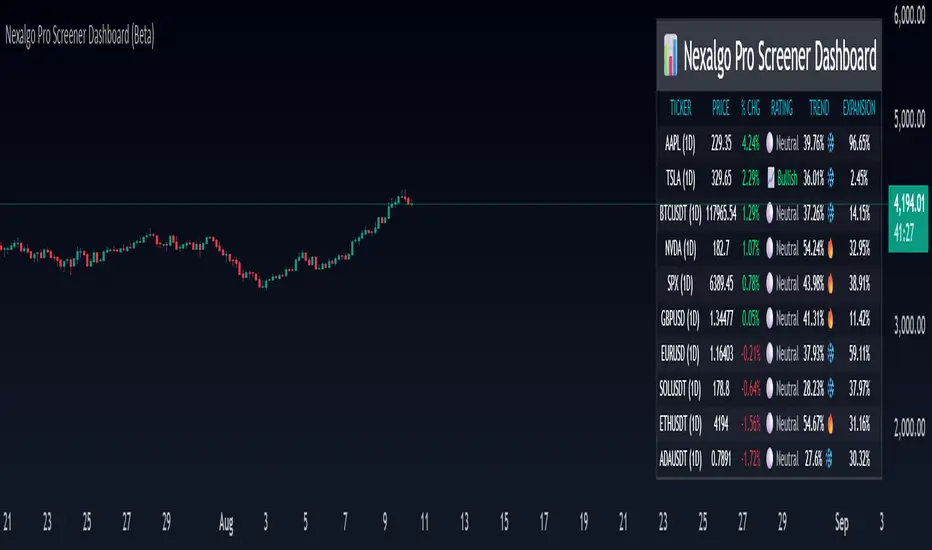Click the 3,000.00 price axis label
932x550 pixels.
[909, 325]
